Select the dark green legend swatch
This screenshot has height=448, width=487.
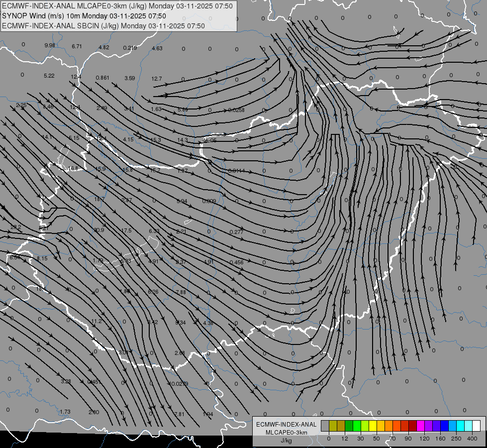click(349, 426)
